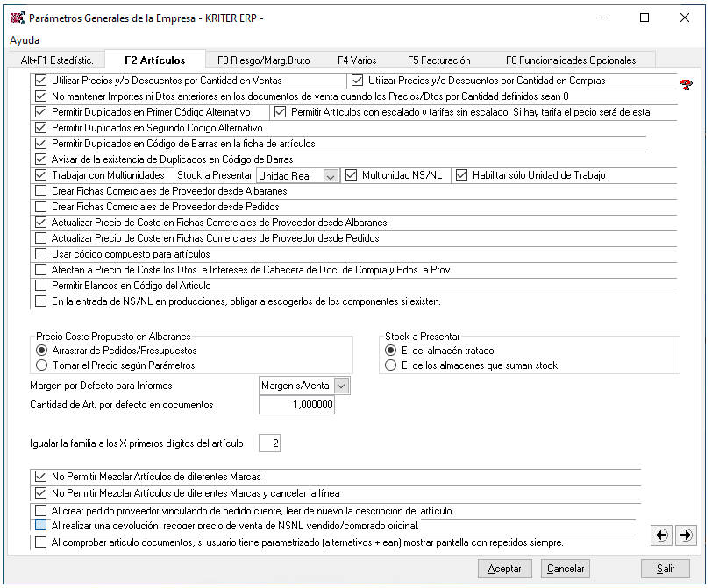Toggle No Permitir Mezclar Marcas y cancelar la línea

41,493
